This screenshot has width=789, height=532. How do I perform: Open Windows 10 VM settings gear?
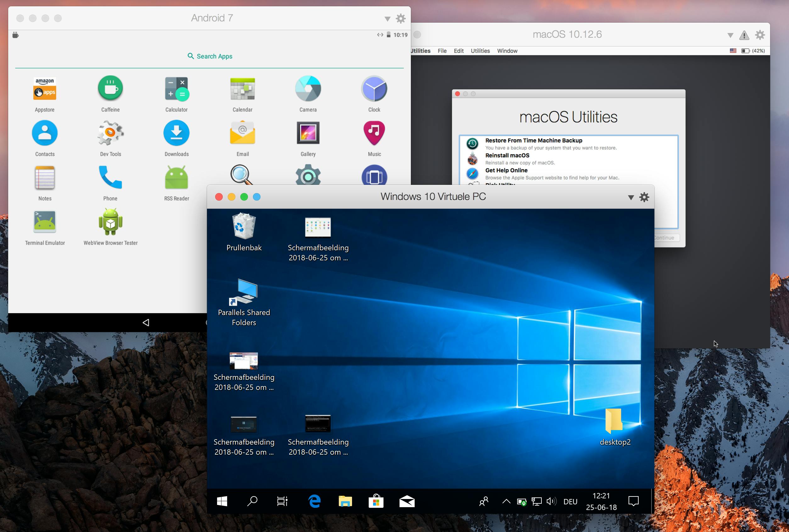(x=644, y=197)
